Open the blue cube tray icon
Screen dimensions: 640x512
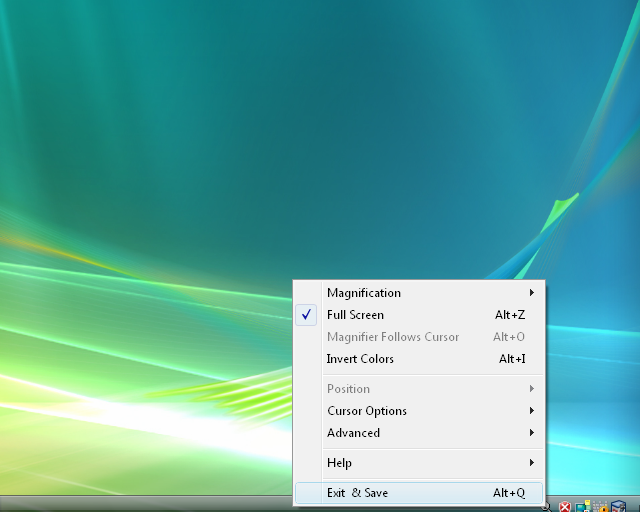coord(618,506)
